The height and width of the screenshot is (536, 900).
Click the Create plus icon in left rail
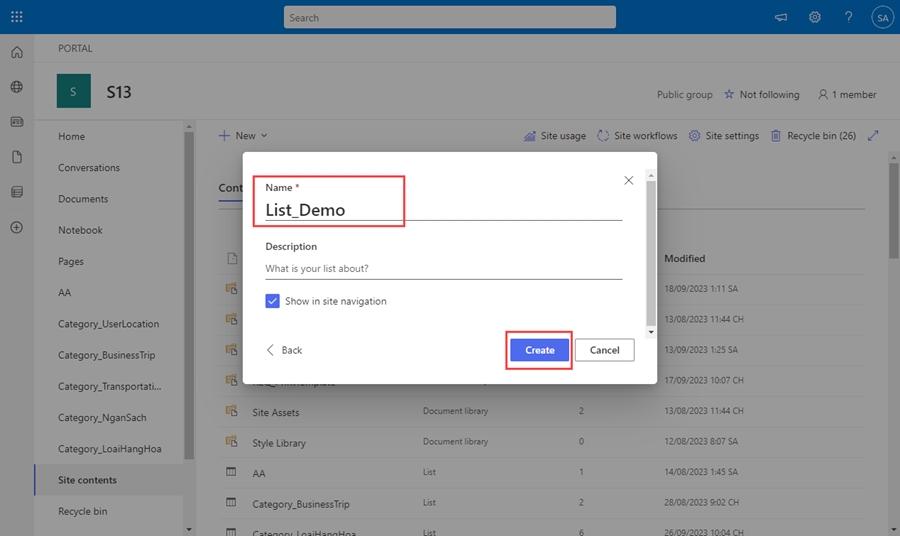[x=17, y=227]
